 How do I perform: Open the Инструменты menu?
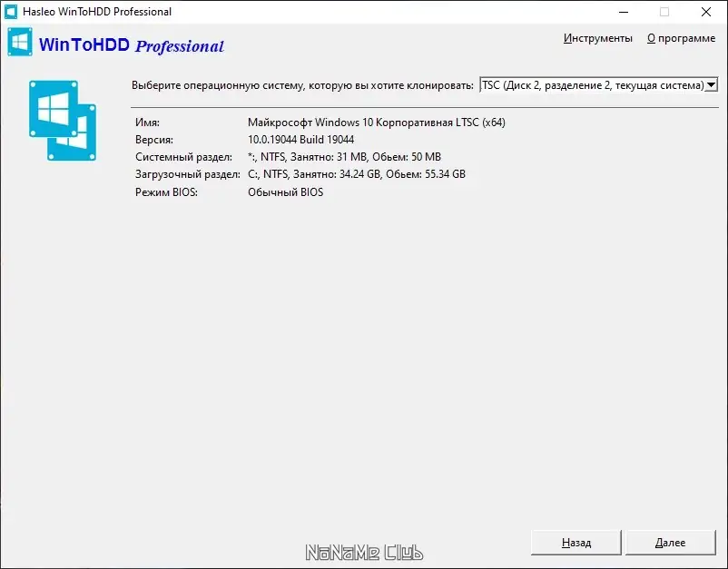[598, 38]
